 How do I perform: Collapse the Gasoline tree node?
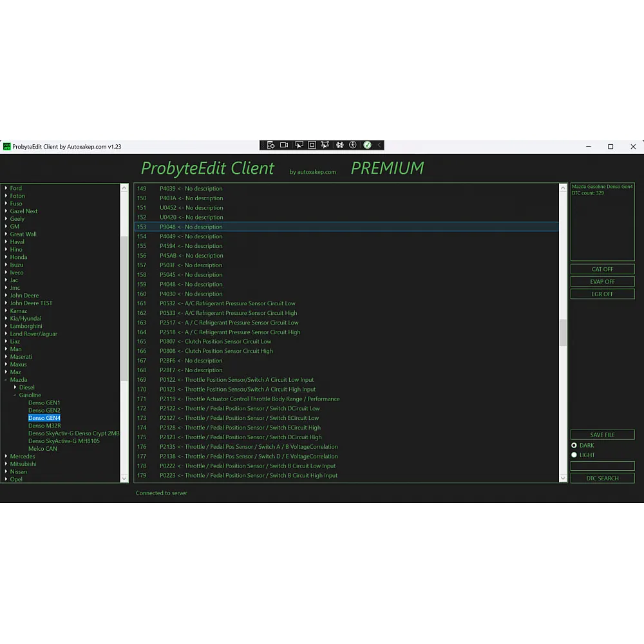(15, 395)
